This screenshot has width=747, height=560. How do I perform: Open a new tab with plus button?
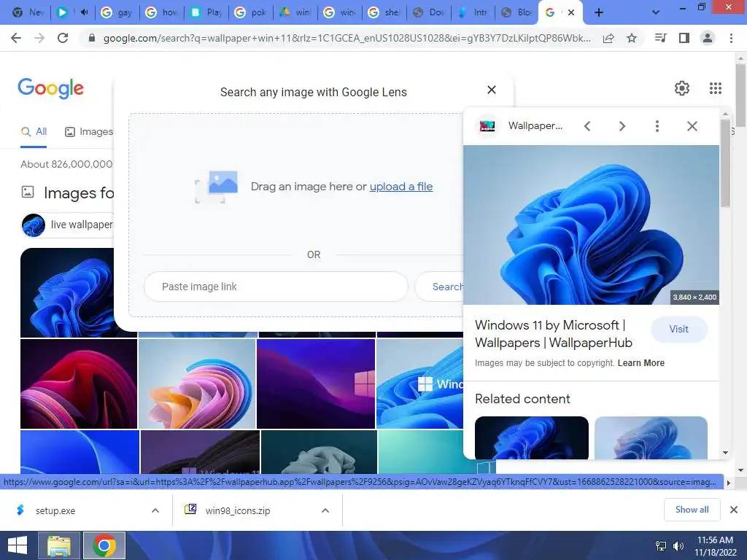click(599, 13)
